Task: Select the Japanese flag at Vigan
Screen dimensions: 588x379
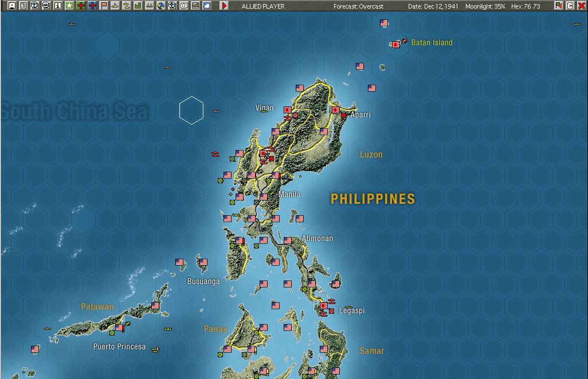Action: tap(288, 110)
